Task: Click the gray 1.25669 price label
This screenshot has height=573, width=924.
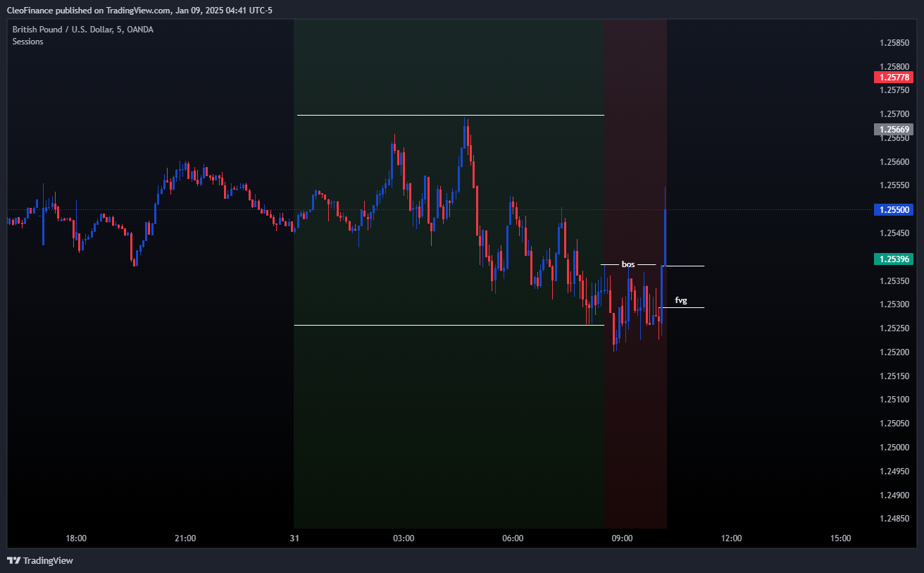Action: [893, 129]
